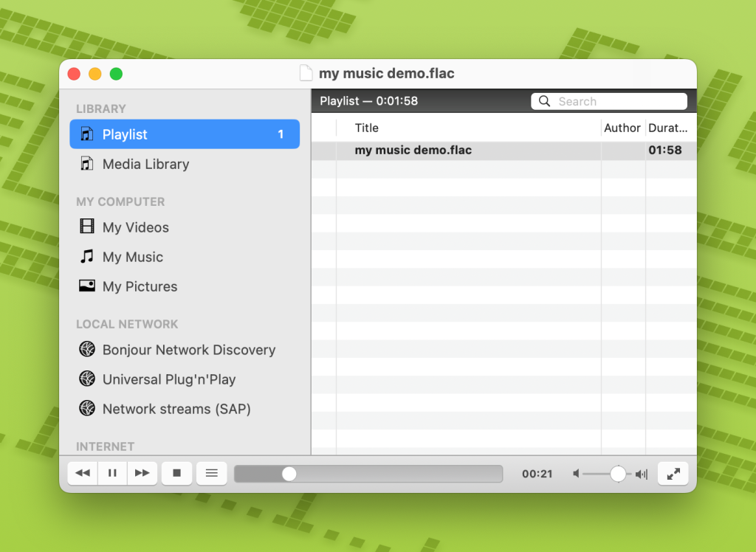Select Bonjour Network Discovery

[188, 350]
